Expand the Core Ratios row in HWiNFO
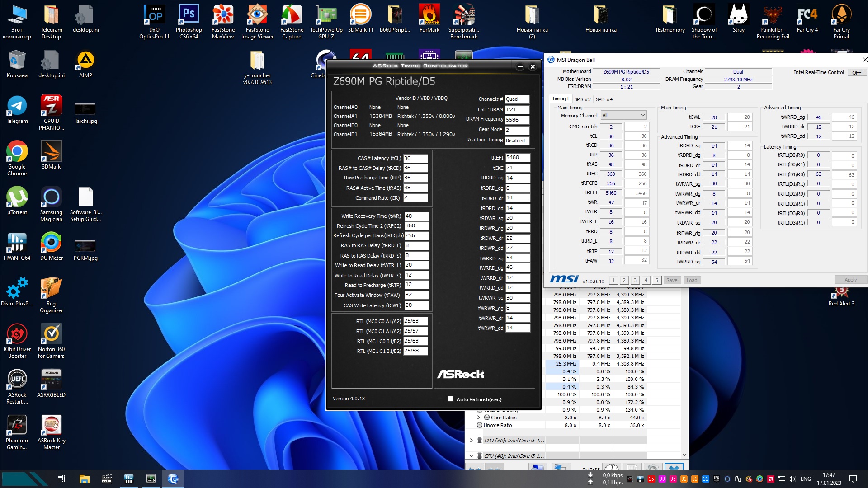This screenshot has height=488, width=868. [478, 418]
